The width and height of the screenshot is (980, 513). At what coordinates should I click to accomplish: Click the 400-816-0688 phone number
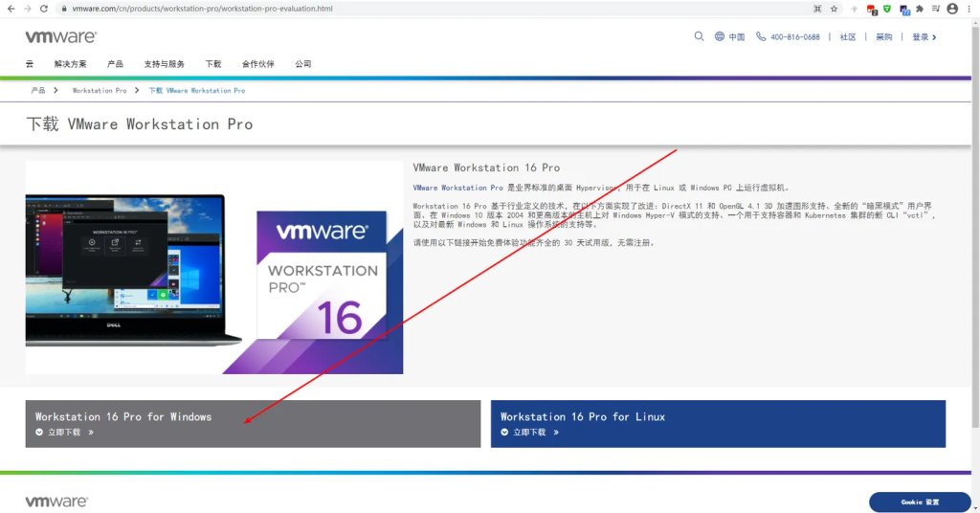pyautogui.click(x=795, y=37)
